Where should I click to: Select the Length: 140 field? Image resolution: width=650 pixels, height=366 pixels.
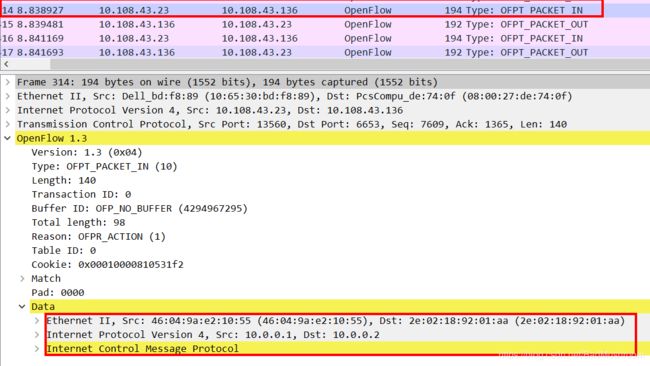(63, 180)
